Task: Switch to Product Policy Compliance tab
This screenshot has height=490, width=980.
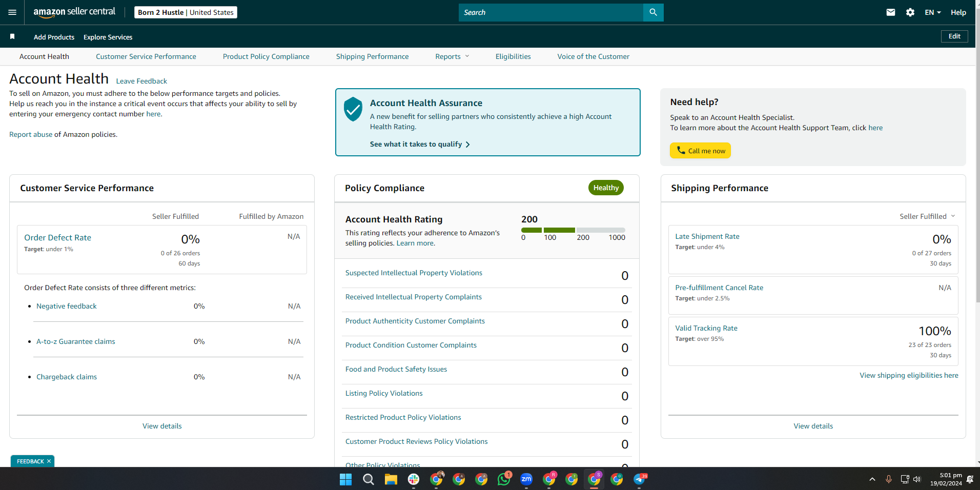Action: 266,56
